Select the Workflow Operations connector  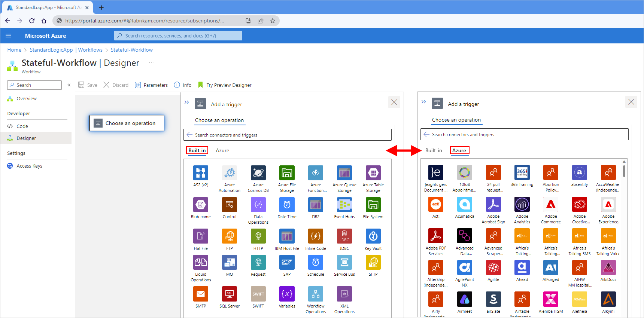click(316, 294)
